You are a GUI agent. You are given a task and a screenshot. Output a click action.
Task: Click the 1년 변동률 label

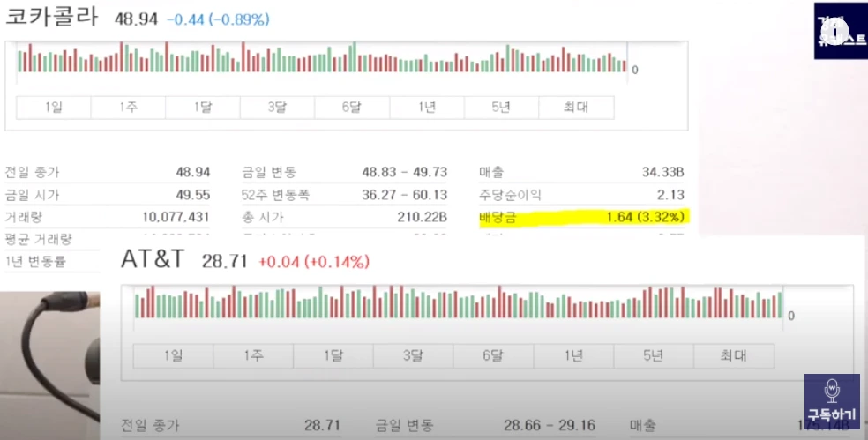pos(35,261)
